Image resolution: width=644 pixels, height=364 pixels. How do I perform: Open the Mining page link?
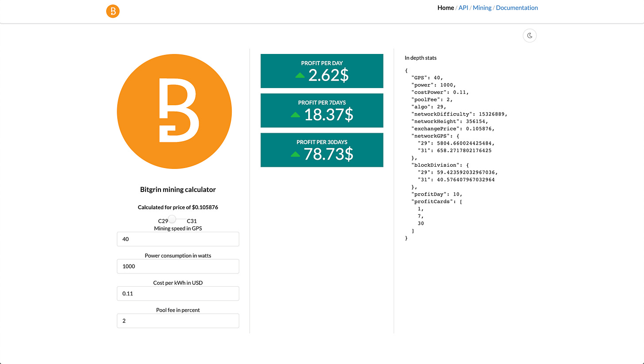pyautogui.click(x=482, y=8)
